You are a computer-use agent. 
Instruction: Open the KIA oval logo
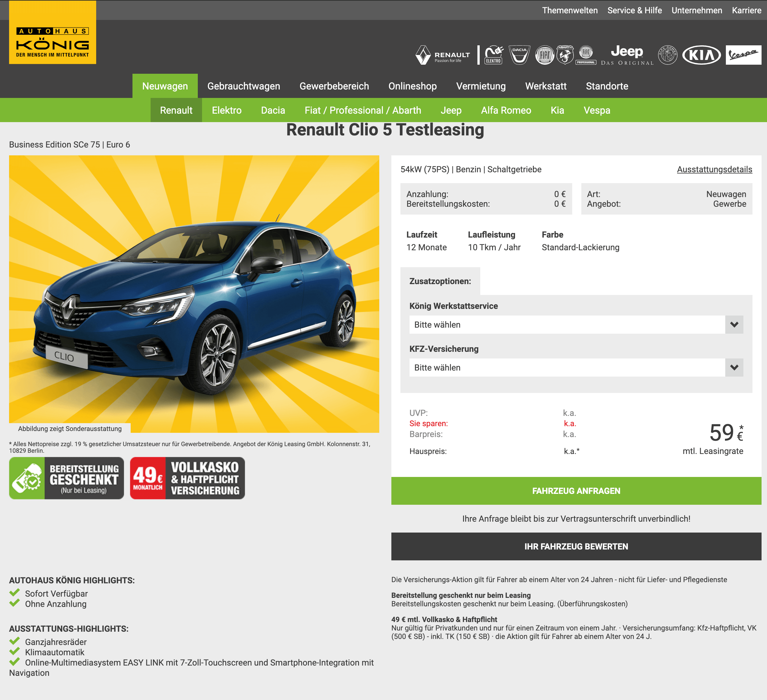(701, 55)
